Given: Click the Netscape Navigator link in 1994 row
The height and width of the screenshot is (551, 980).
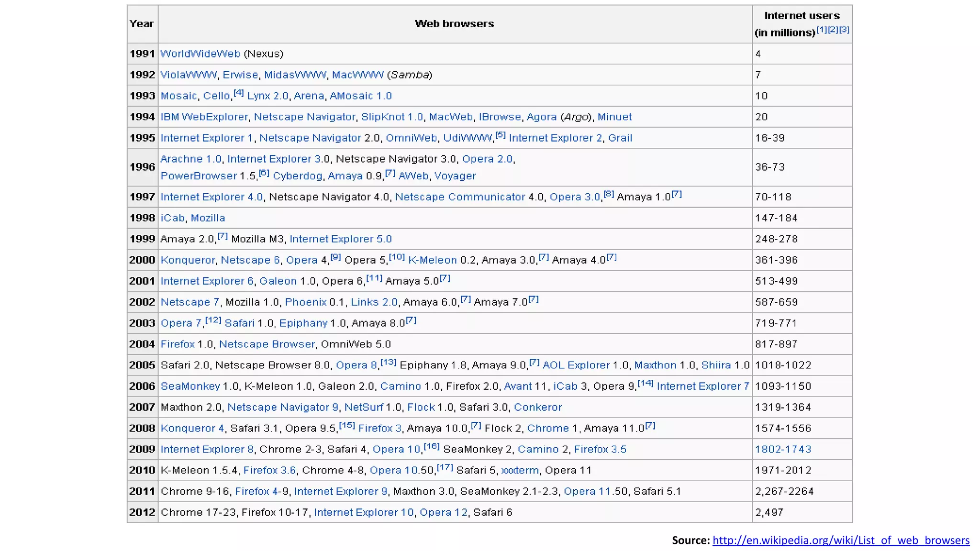Looking at the screenshot, I should pyautogui.click(x=304, y=117).
